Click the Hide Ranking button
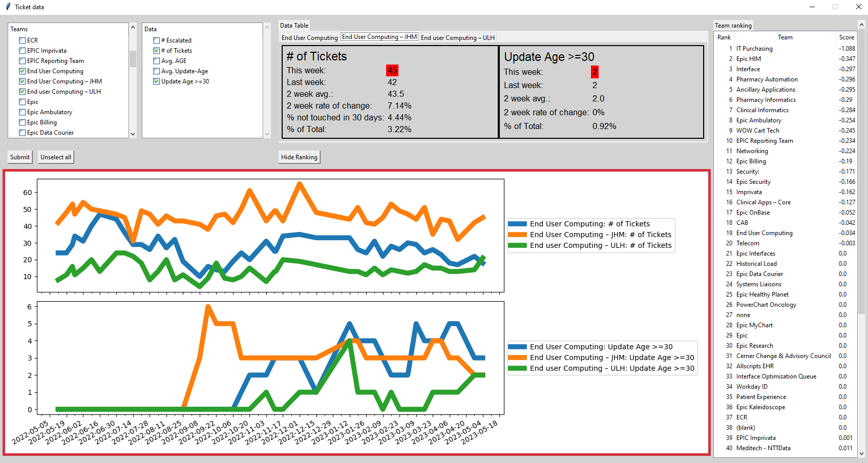The height and width of the screenshot is (463, 868). pos(299,157)
